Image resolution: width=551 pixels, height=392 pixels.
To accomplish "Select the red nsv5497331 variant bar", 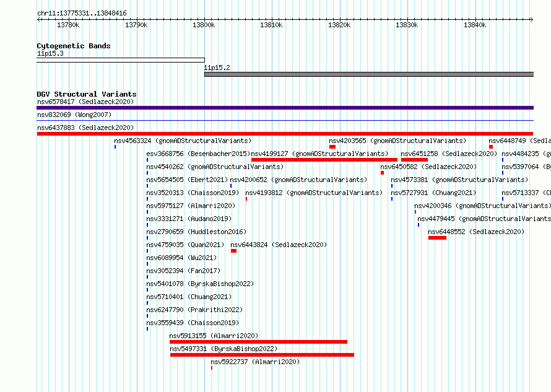I will (x=262, y=355).
